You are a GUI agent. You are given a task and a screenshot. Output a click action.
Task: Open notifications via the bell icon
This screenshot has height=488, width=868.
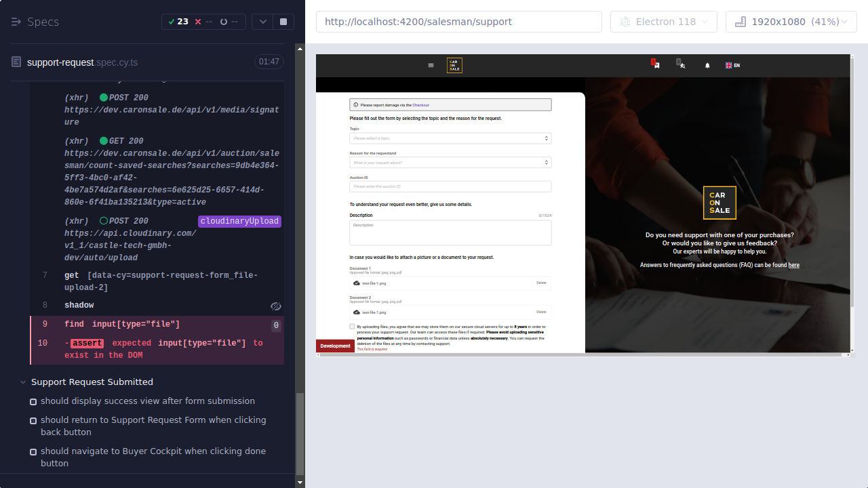point(707,64)
